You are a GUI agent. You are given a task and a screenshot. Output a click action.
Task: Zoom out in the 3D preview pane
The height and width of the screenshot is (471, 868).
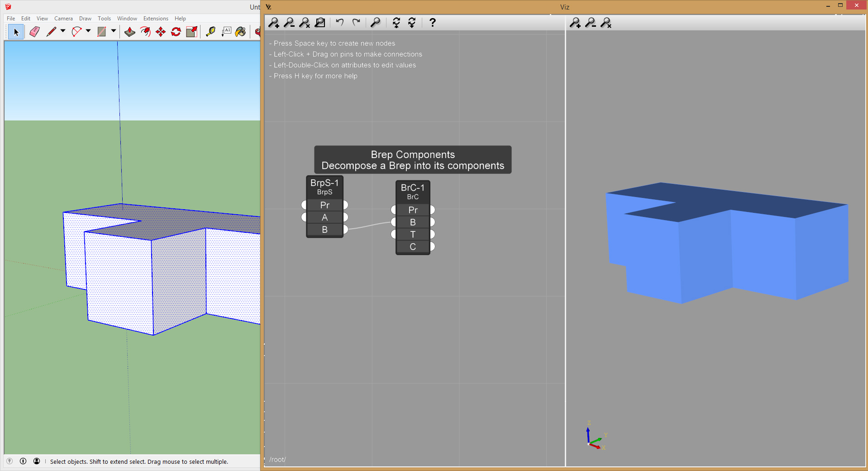591,23
